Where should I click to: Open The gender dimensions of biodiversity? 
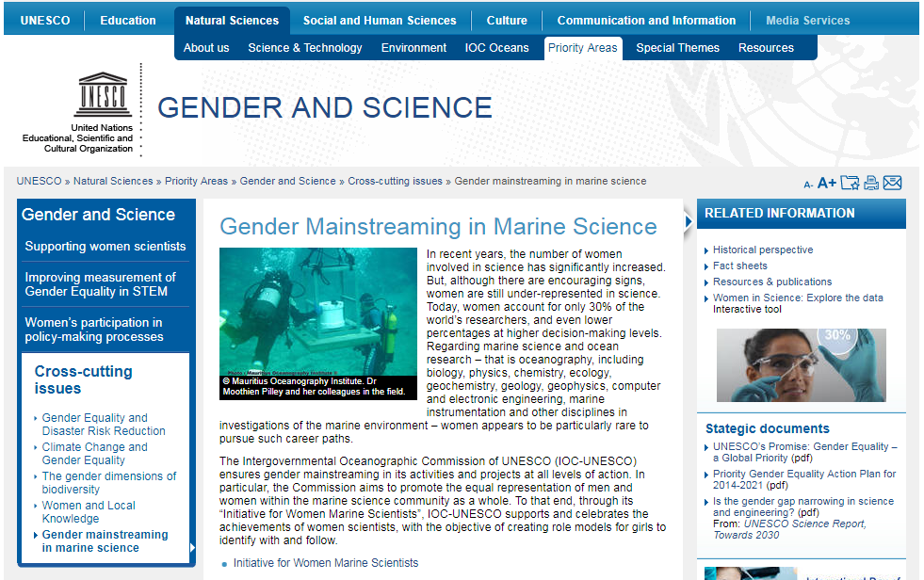[x=109, y=482]
